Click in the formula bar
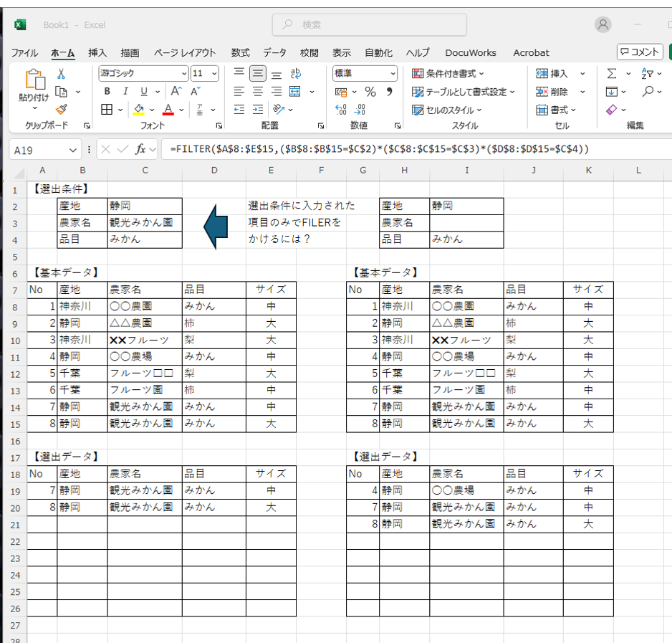Viewport: 672px width, 643px height. pos(416,149)
